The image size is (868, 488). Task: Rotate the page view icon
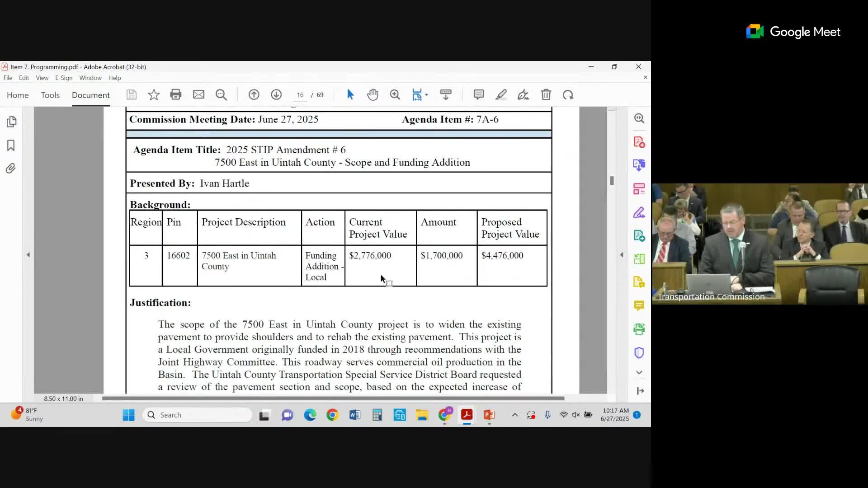coord(568,95)
